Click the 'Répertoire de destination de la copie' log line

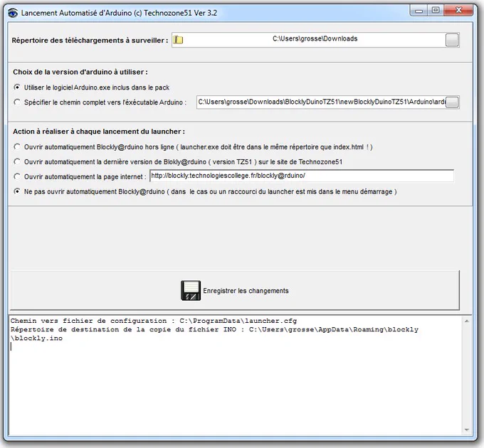pyautogui.click(x=214, y=330)
